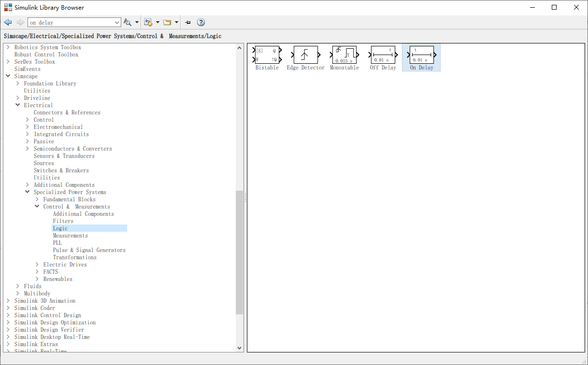The image size is (588, 365).
Task: Toggle the stay-on-top pin icon
Action: [188, 22]
